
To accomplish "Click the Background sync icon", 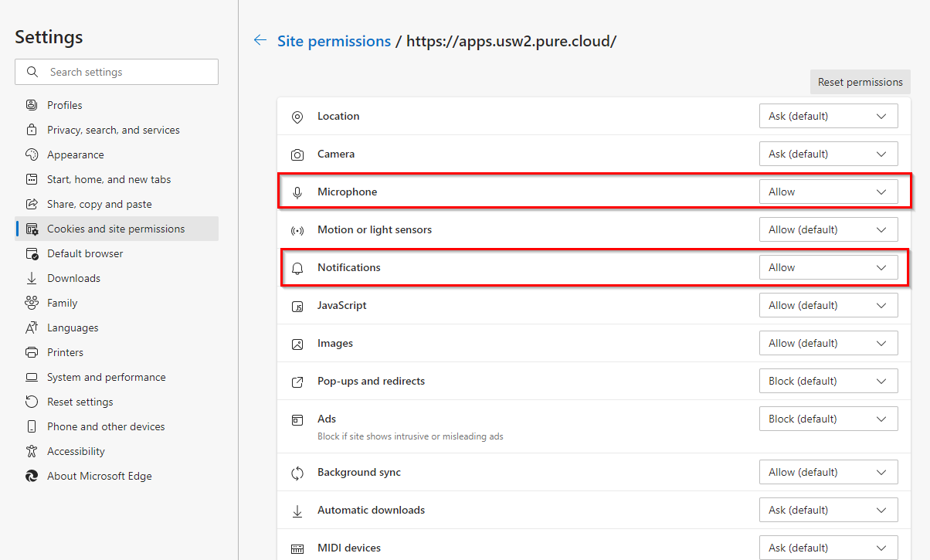I will click(297, 473).
